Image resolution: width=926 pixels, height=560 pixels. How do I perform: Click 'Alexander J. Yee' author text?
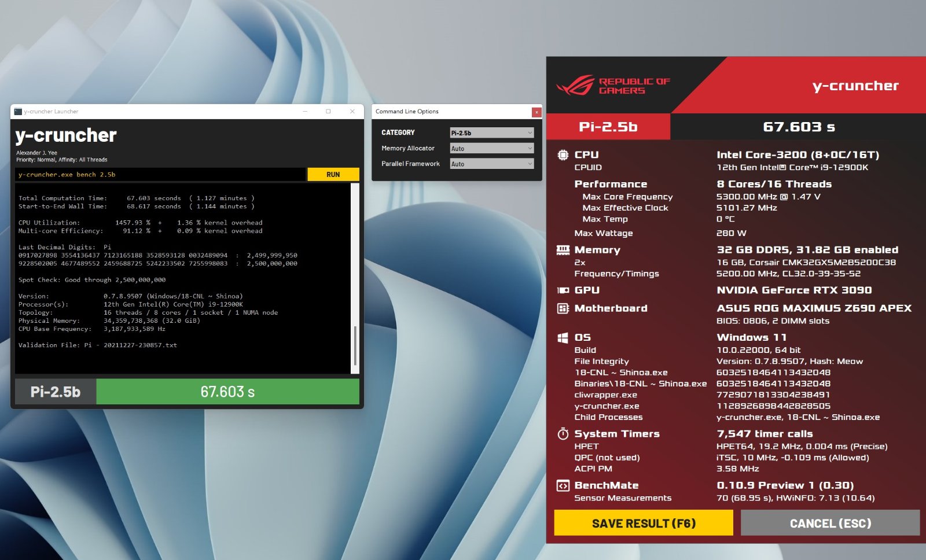tap(36, 153)
